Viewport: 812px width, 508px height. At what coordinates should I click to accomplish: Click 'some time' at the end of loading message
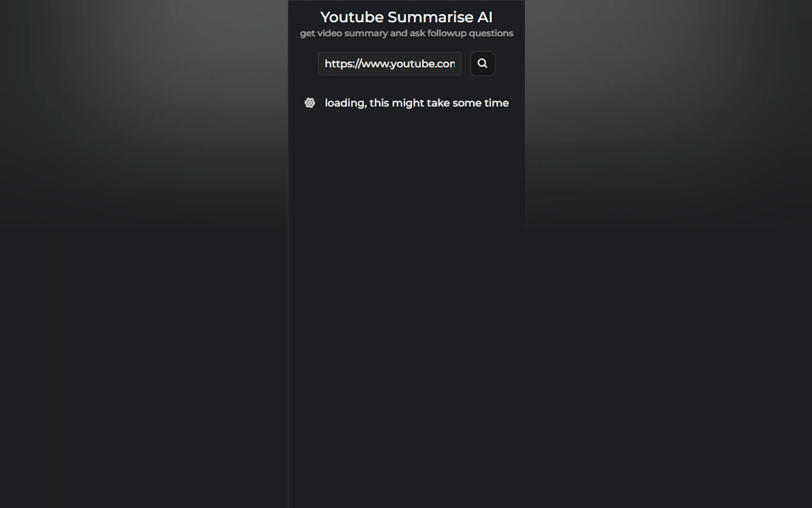pyautogui.click(x=480, y=103)
